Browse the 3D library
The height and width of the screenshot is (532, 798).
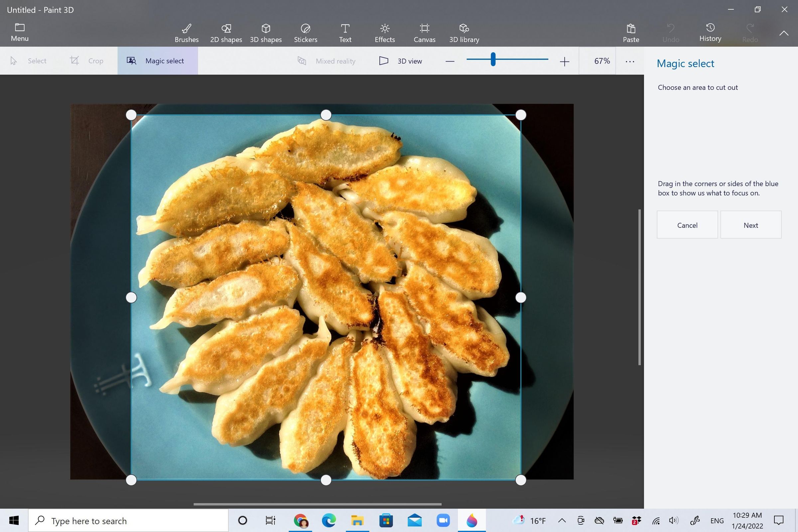click(464, 32)
